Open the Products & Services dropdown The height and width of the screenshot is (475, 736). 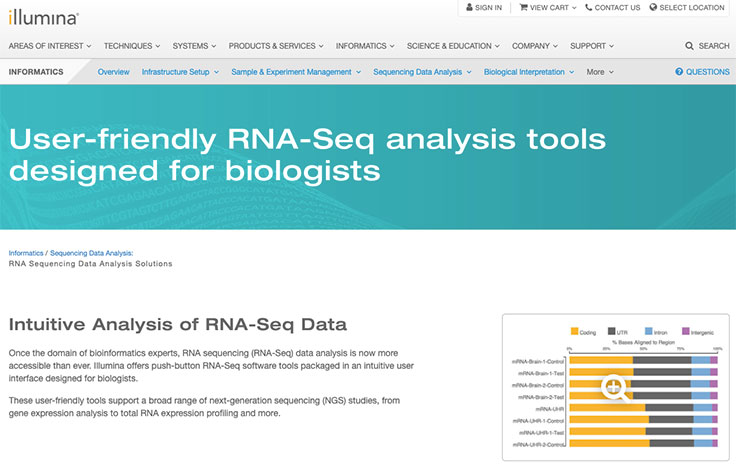coord(277,46)
